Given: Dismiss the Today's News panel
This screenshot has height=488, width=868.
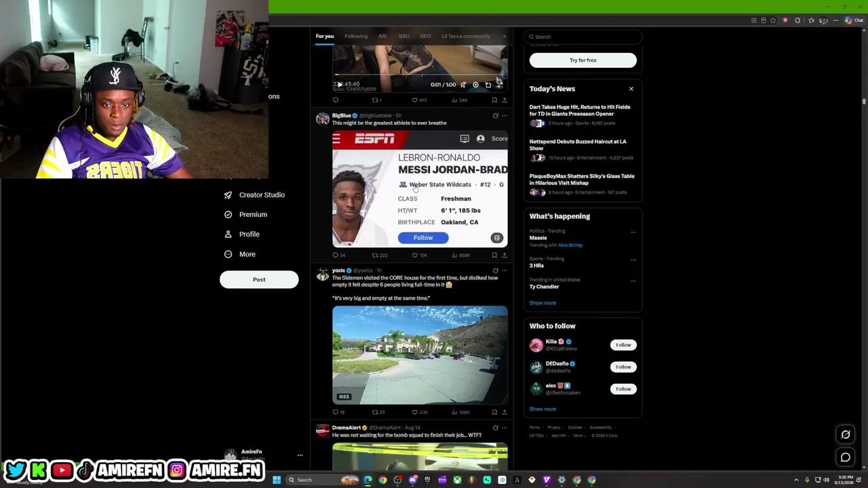Looking at the screenshot, I should pos(631,89).
